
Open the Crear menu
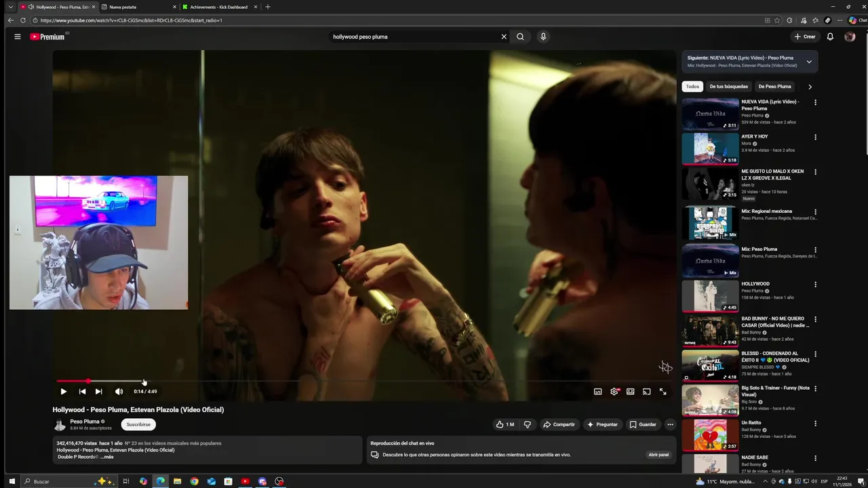pyautogui.click(x=805, y=37)
